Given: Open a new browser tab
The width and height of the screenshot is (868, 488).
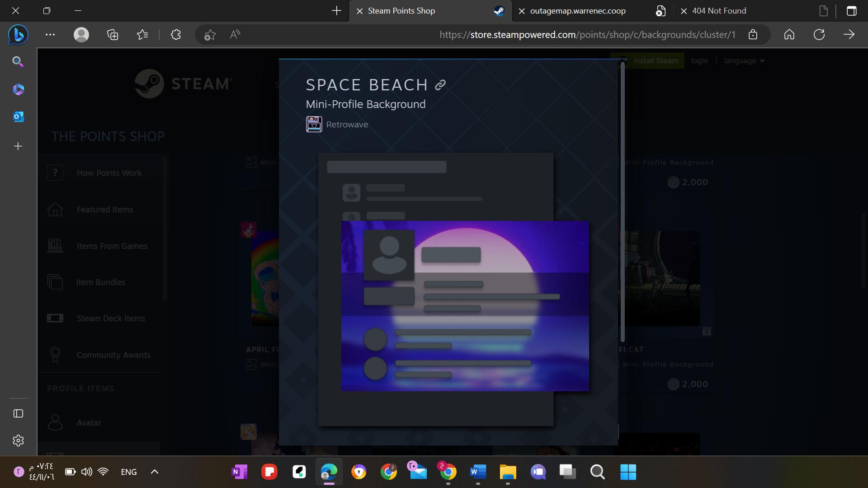Looking at the screenshot, I should pos(336,11).
